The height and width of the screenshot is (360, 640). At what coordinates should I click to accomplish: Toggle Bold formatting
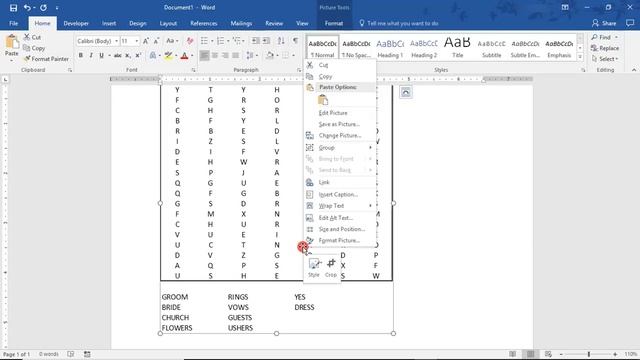pyautogui.click(x=81, y=55)
